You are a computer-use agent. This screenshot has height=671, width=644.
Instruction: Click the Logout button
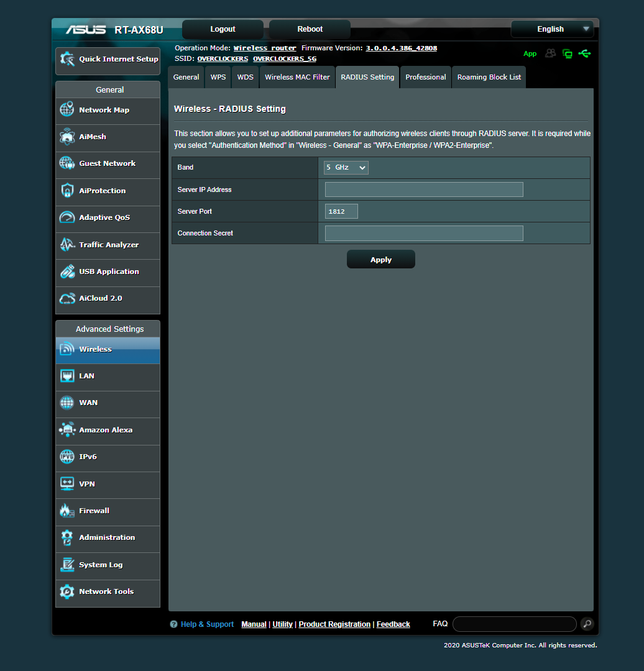click(223, 29)
